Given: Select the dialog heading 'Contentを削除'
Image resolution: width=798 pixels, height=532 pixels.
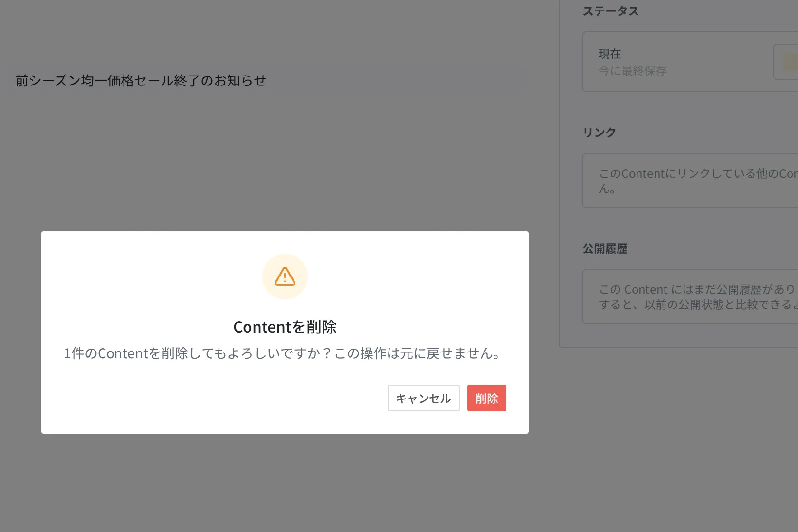Looking at the screenshot, I should tap(285, 327).
